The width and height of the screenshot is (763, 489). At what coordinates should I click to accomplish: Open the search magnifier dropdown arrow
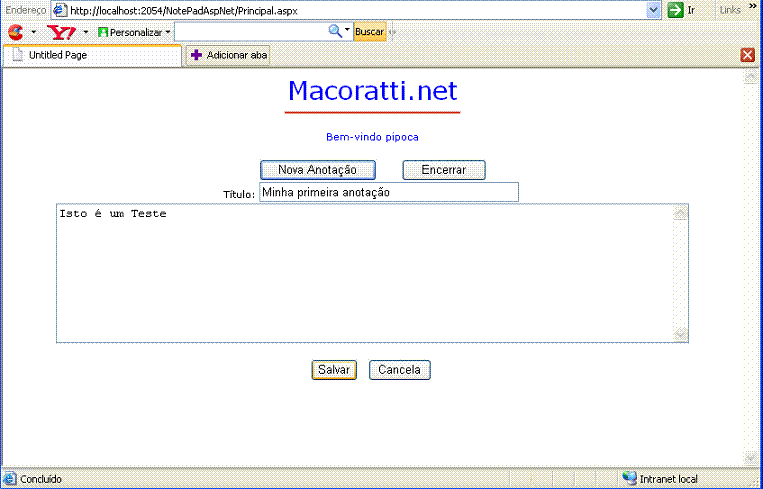pyautogui.click(x=347, y=30)
